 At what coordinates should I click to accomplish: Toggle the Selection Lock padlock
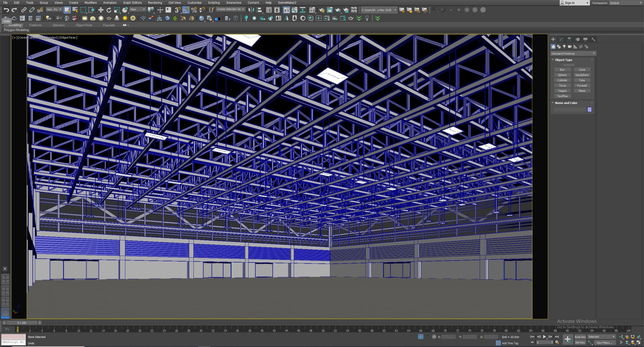click(427, 337)
